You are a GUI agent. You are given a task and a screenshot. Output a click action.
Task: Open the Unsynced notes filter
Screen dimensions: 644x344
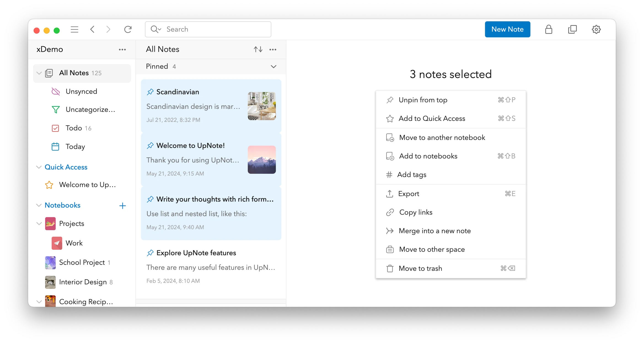(81, 92)
